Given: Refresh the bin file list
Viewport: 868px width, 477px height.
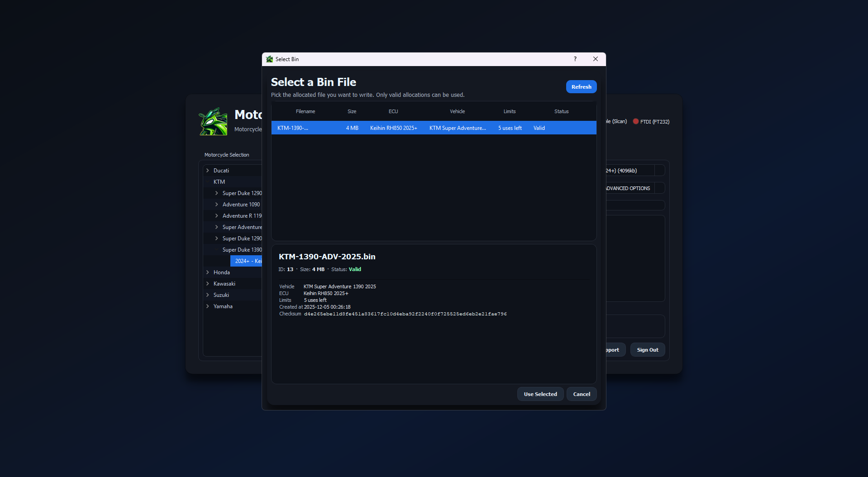Looking at the screenshot, I should (581, 87).
